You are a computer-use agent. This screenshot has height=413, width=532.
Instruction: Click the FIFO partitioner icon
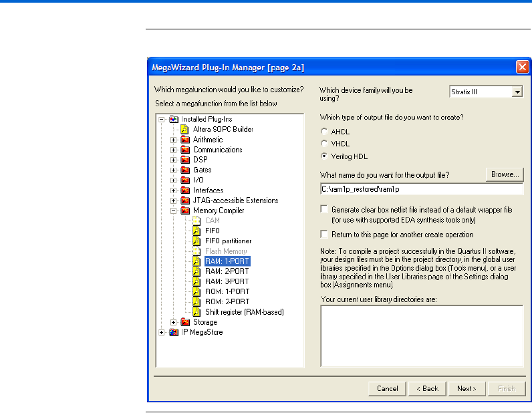pyautogui.click(x=196, y=241)
